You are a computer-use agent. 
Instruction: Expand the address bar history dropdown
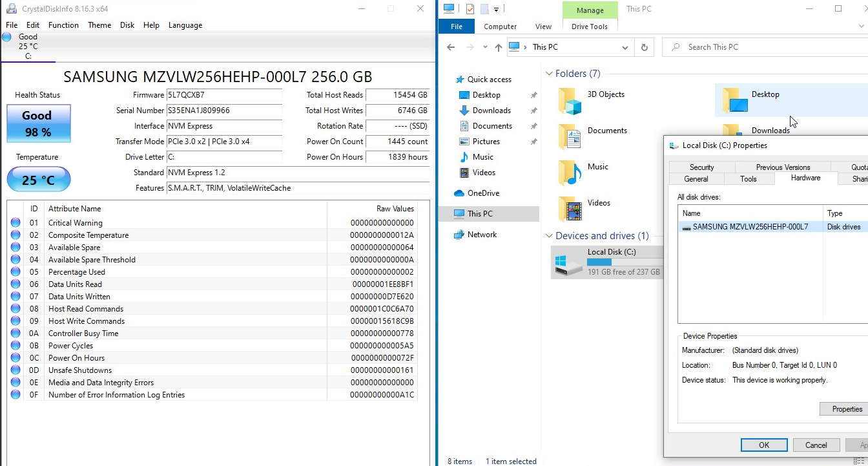tap(625, 47)
